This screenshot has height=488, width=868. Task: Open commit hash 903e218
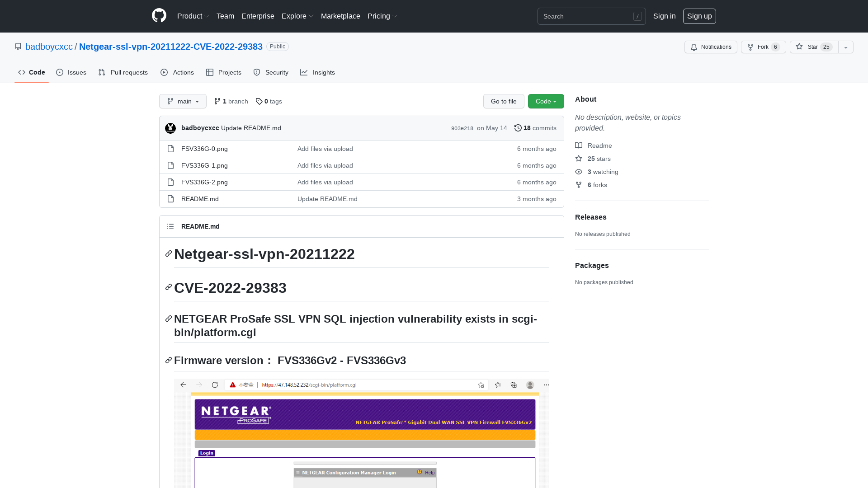[462, 128]
